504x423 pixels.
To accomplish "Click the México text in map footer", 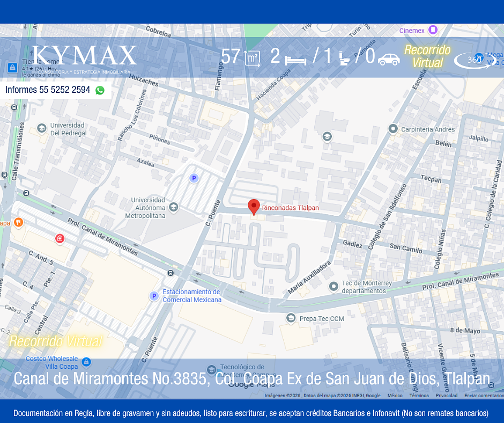I will tap(395, 395).
